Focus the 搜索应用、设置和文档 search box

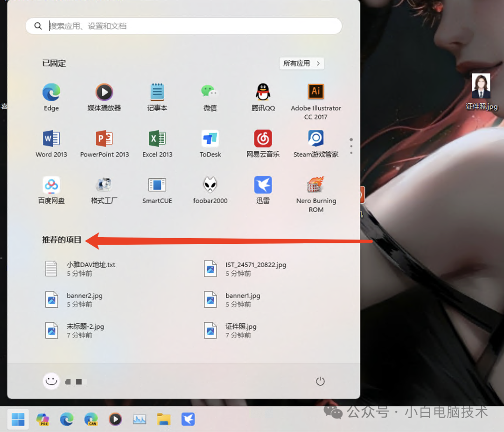pos(183,26)
